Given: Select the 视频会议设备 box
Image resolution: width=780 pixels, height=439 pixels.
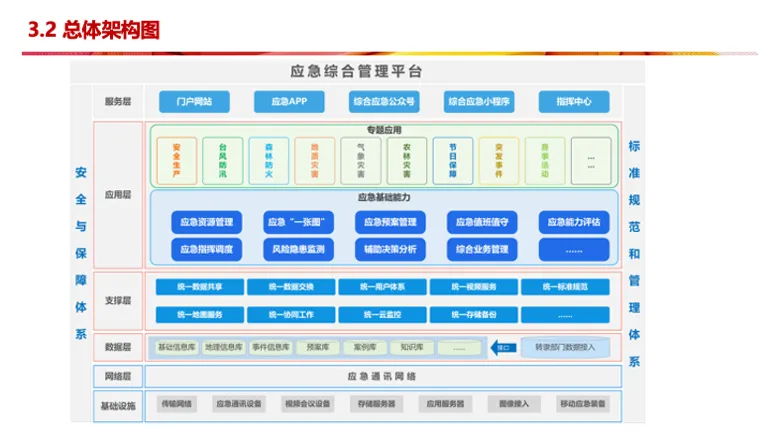Looking at the screenshot, I should click(307, 404).
